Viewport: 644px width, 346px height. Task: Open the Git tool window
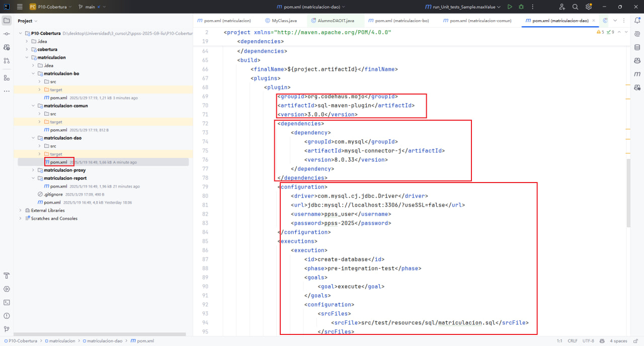[7, 329]
